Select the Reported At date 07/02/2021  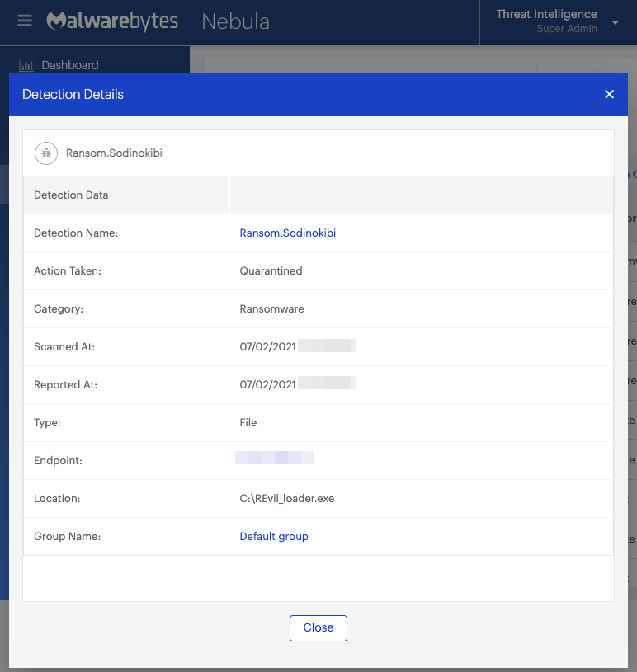[267, 384]
